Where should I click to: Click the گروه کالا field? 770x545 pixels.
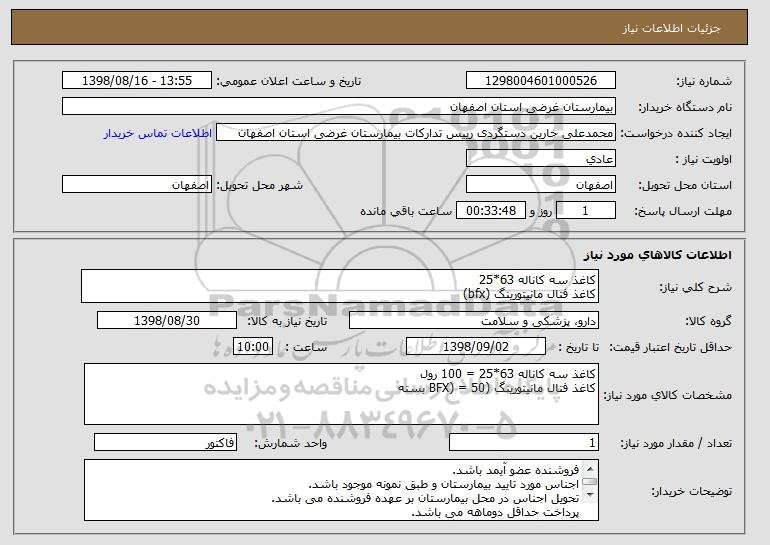(x=474, y=321)
